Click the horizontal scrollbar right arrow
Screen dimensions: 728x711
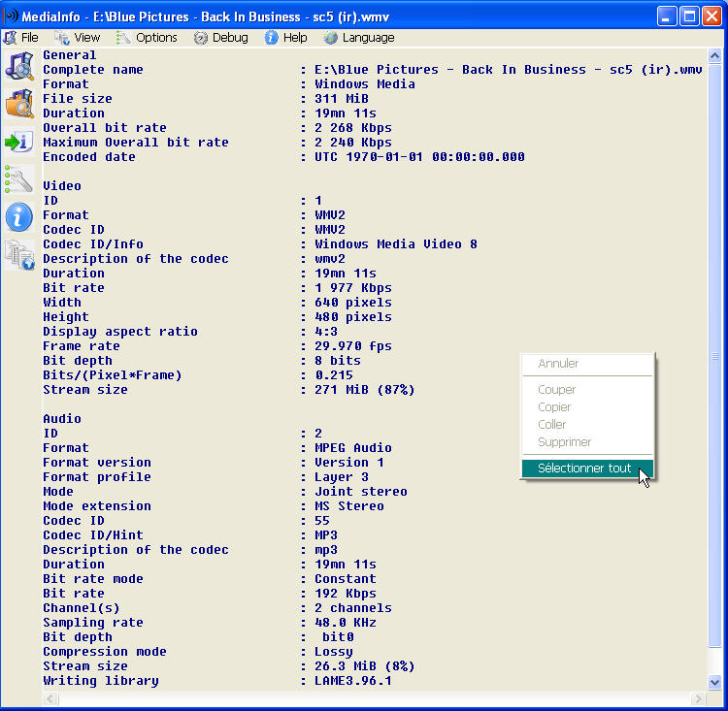pos(700,697)
